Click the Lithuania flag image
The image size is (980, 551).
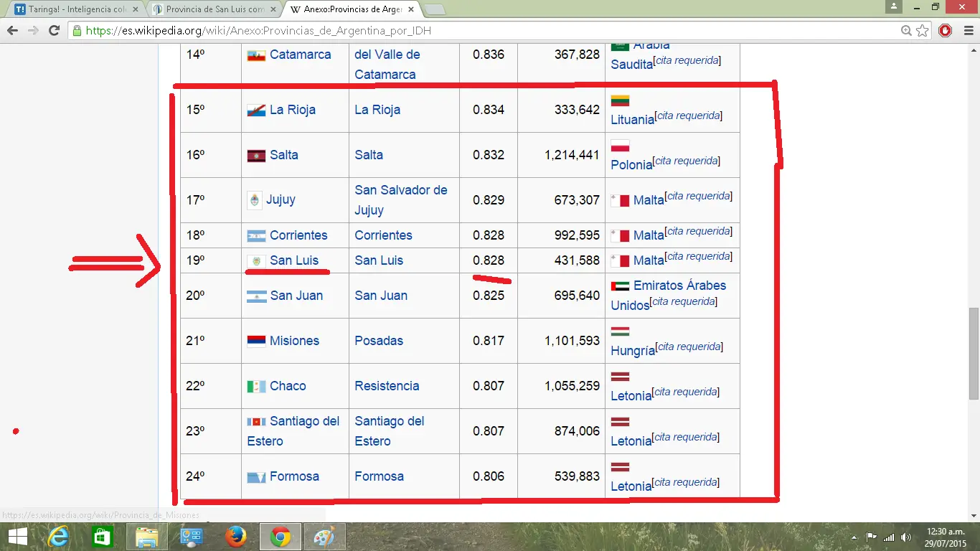click(x=620, y=100)
